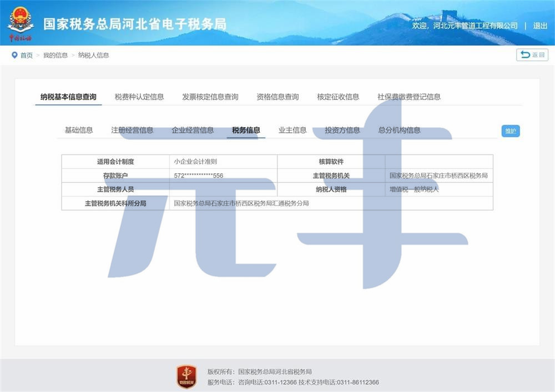The image size is (555, 392).
Task: Click 退出 to log out
Action: point(540,26)
